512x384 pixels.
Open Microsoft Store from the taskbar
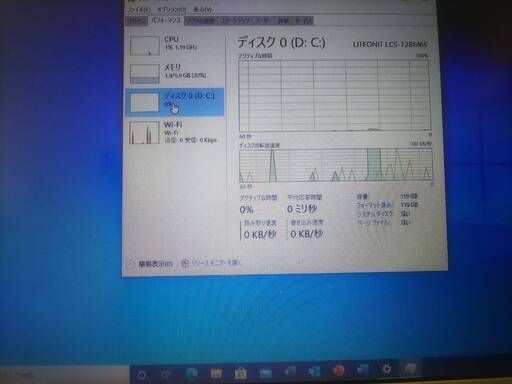click(x=241, y=373)
